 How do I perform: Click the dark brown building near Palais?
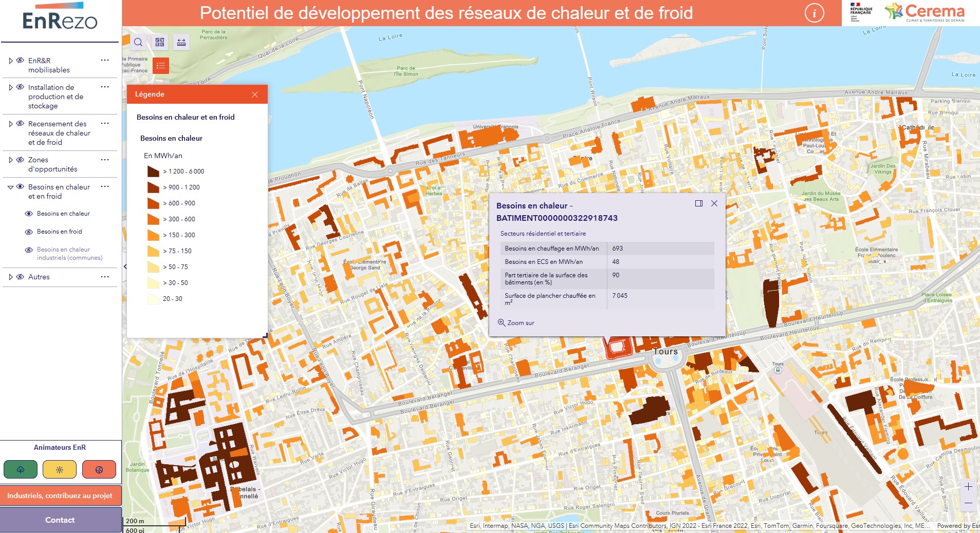pos(771,303)
